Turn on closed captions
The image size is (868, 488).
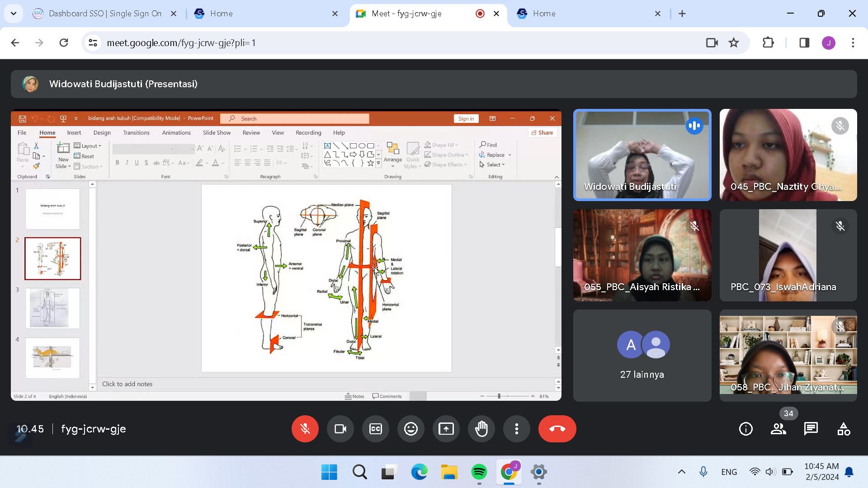tap(376, 429)
